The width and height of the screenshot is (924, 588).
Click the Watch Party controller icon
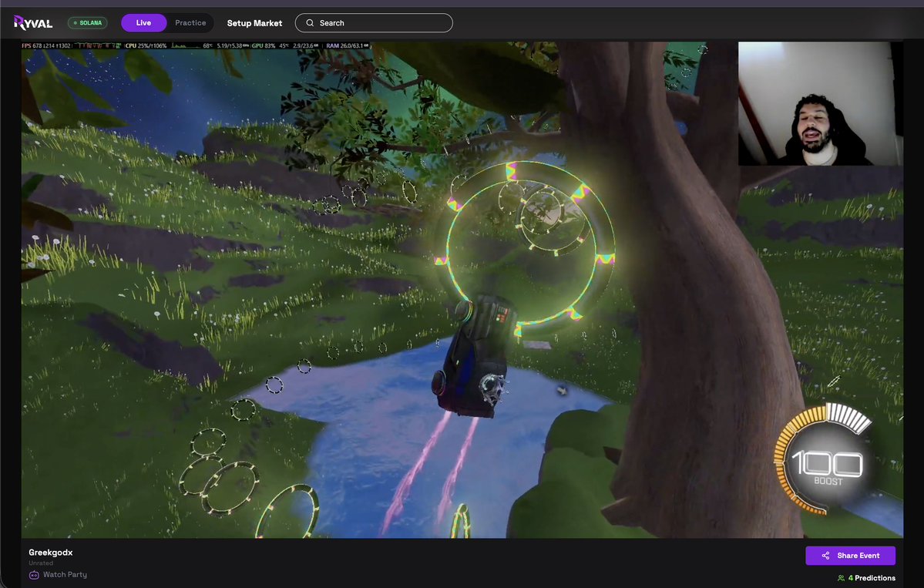pos(34,575)
